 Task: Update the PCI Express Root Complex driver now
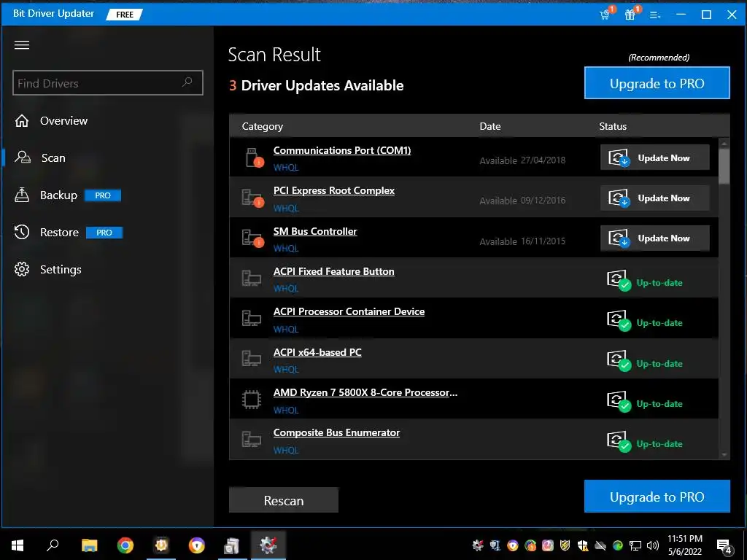tap(654, 198)
